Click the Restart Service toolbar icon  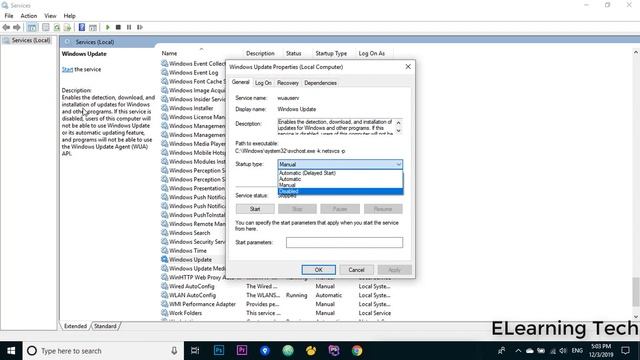click(x=140, y=27)
